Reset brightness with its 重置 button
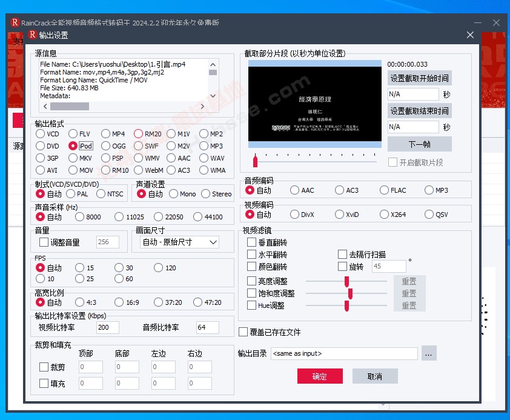Screen dimensions: 510x420 409,281
